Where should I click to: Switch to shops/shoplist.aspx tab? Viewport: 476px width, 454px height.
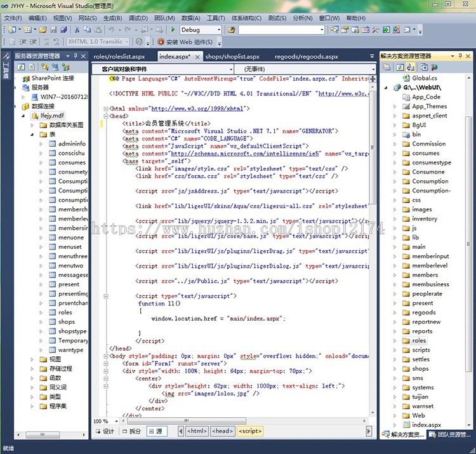click(232, 57)
